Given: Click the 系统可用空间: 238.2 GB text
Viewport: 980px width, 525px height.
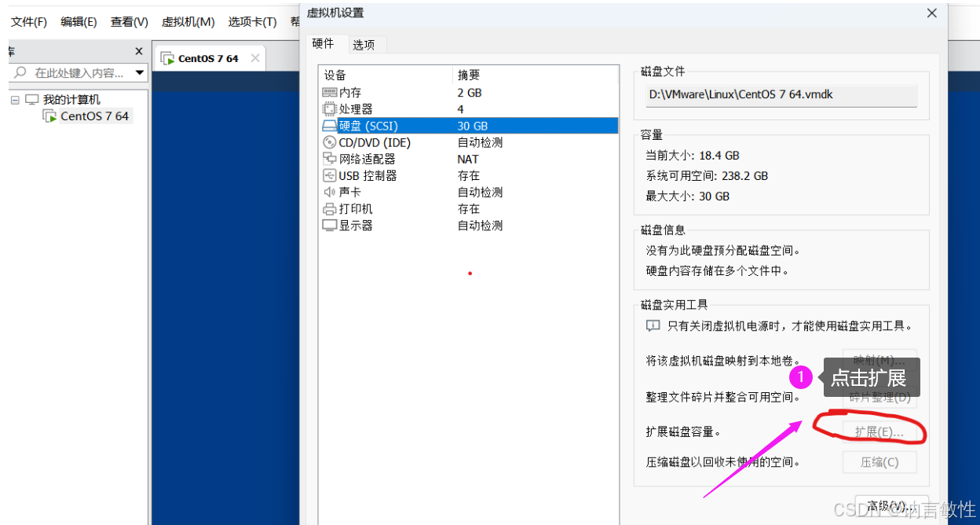Looking at the screenshot, I should click(x=707, y=176).
